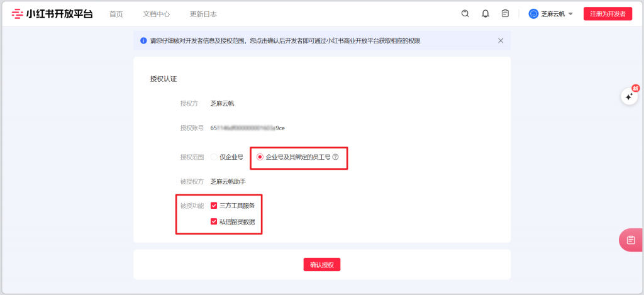644x295 pixels.
Task: Open the clipboard icon in header
Action: [x=505, y=14]
